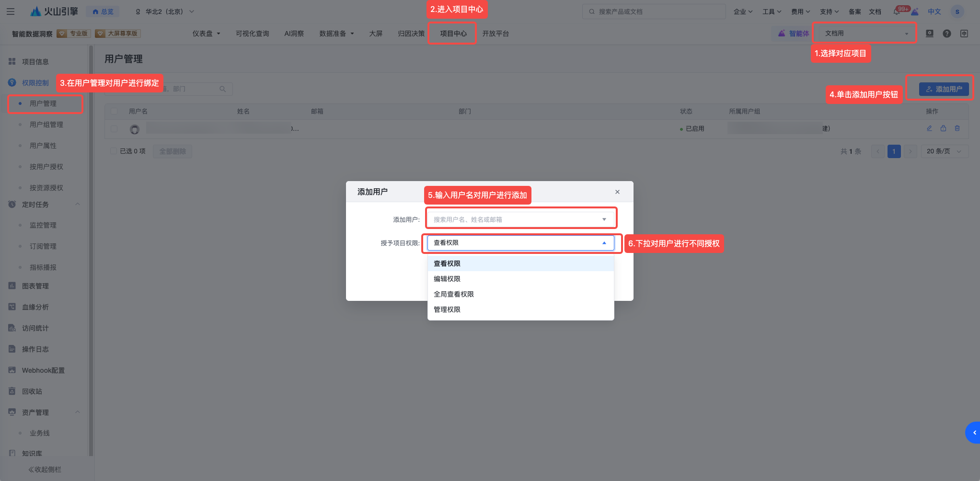Select 监控管理 in the sidebar
The height and width of the screenshot is (481, 980).
tap(43, 225)
